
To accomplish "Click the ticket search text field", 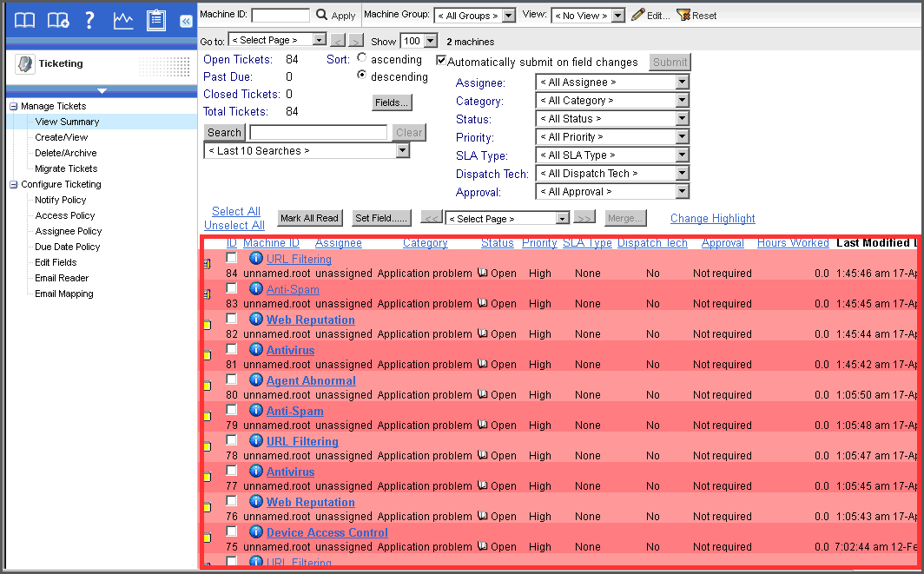I will (318, 133).
